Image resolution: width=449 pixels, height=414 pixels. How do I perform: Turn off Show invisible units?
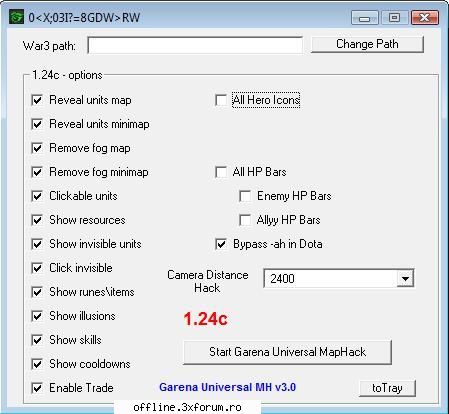[37, 244]
